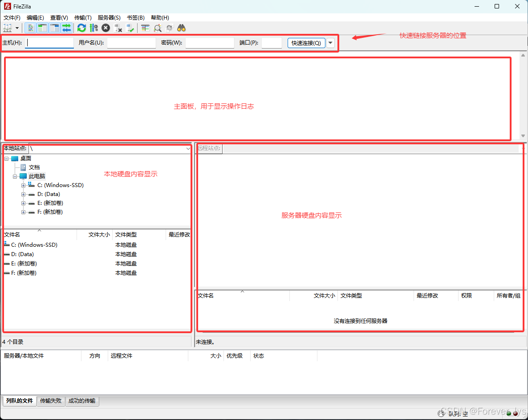Image resolution: width=528 pixels, height=420 pixels.
Task: Sort local list by 文件大小 column
Action: pos(95,234)
